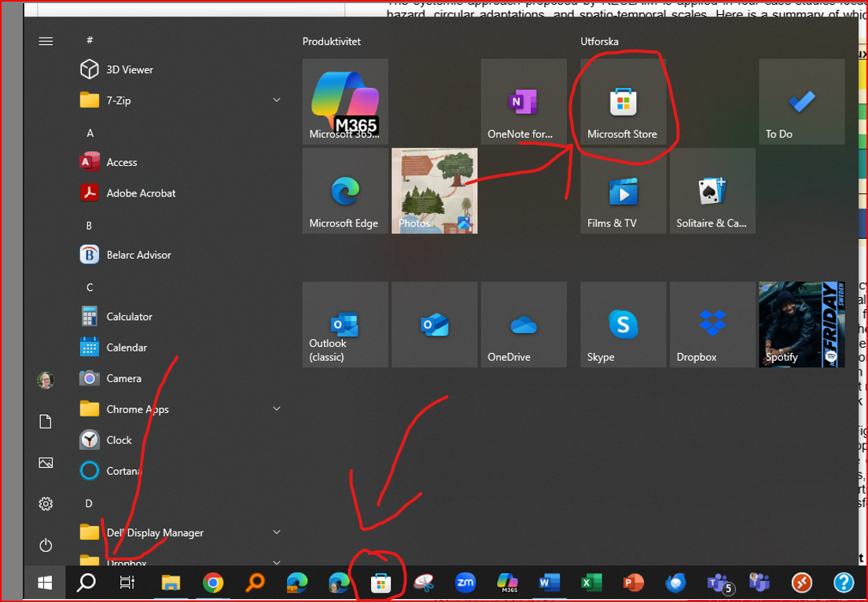This screenshot has height=603, width=868.
Task: Open the Solitaire tile
Action: [x=712, y=191]
